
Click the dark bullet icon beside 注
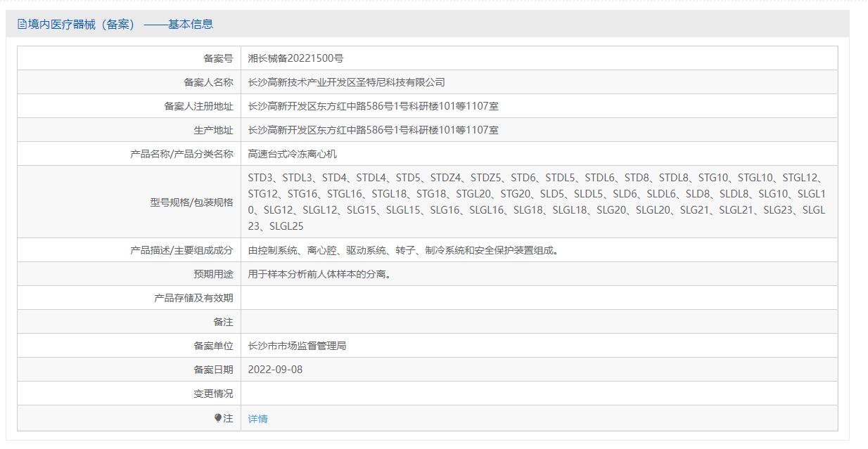[218, 418]
